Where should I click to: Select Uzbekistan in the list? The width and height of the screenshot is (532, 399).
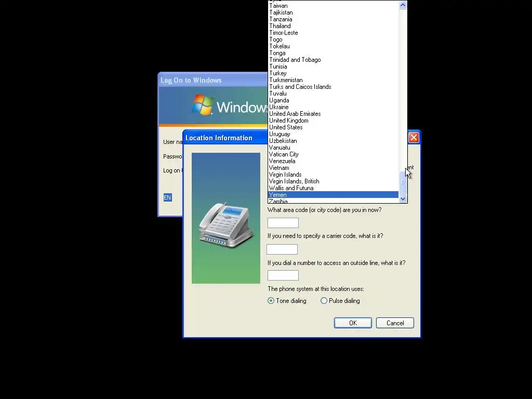point(333,141)
